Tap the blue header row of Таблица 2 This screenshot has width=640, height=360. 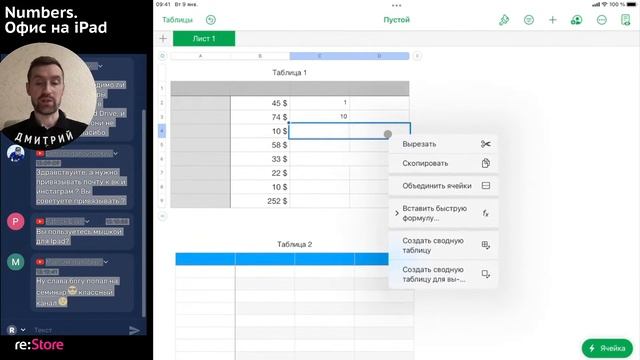point(282,259)
